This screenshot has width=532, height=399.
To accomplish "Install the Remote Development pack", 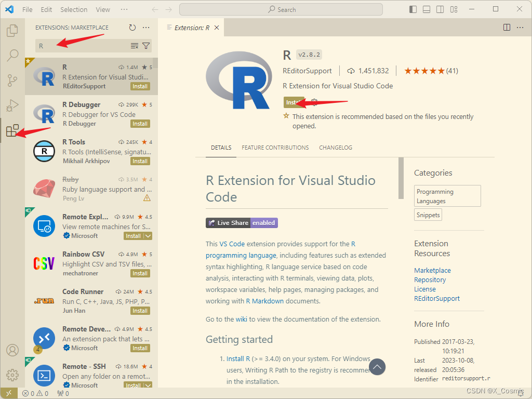I will point(140,348).
